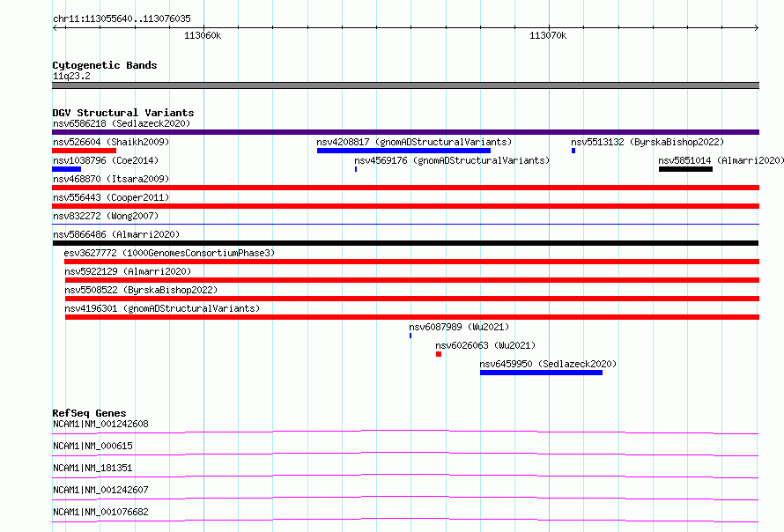The height and width of the screenshot is (532, 784).
Task: Click the left arrow end of ruler
Action: pos(55,28)
